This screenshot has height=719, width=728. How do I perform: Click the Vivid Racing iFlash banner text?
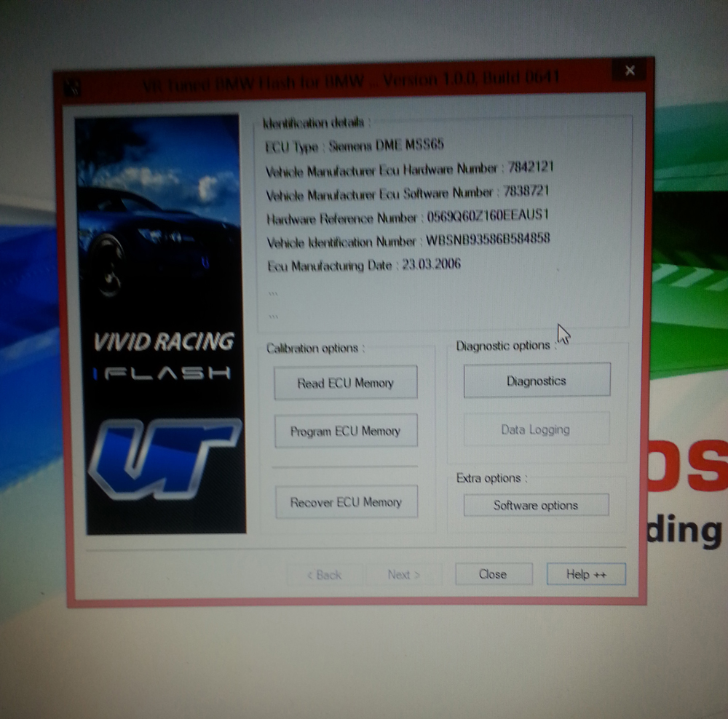[x=163, y=355]
